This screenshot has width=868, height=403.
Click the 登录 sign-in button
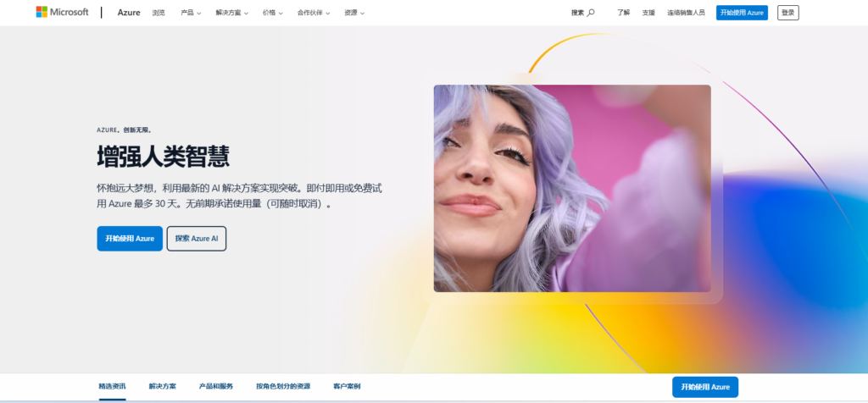point(787,13)
